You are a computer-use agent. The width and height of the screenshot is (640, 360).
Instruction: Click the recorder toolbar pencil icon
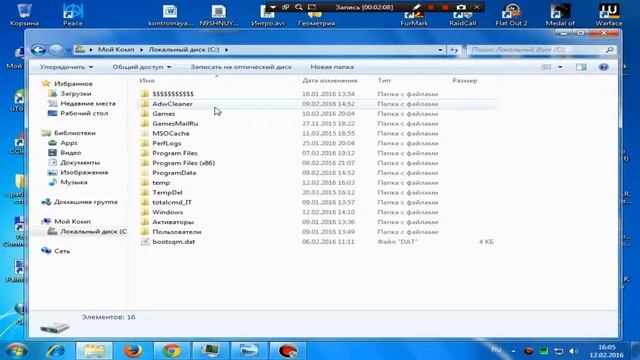(x=416, y=7)
